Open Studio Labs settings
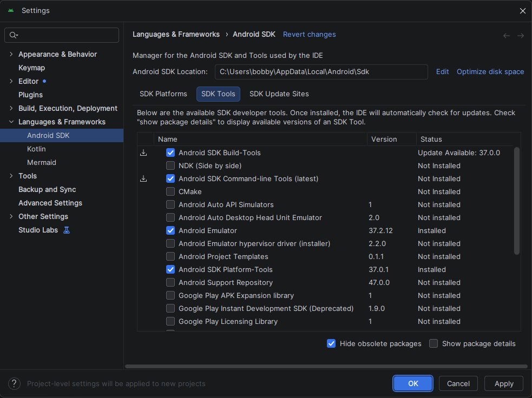Image resolution: width=532 pixels, height=398 pixels. pyautogui.click(x=38, y=230)
